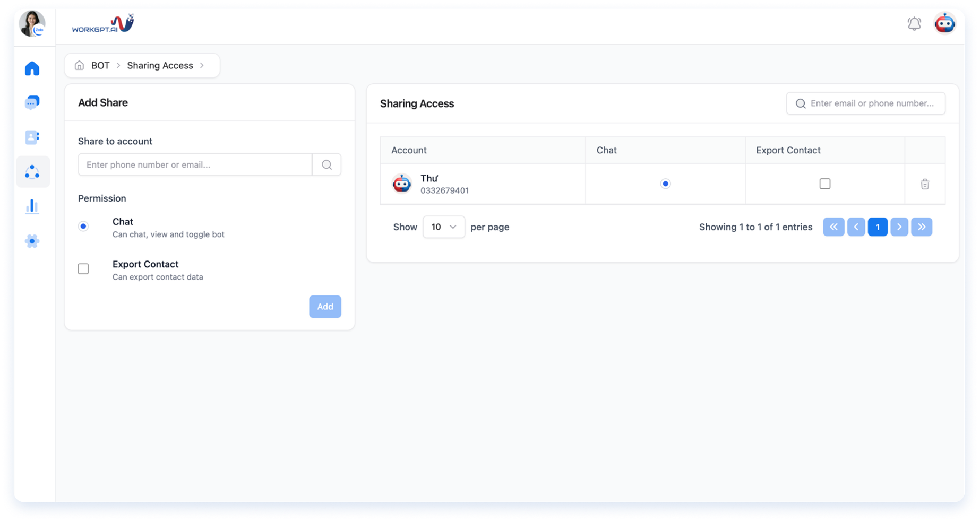
Task: Focus the phone number or email input
Action: [x=195, y=164]
